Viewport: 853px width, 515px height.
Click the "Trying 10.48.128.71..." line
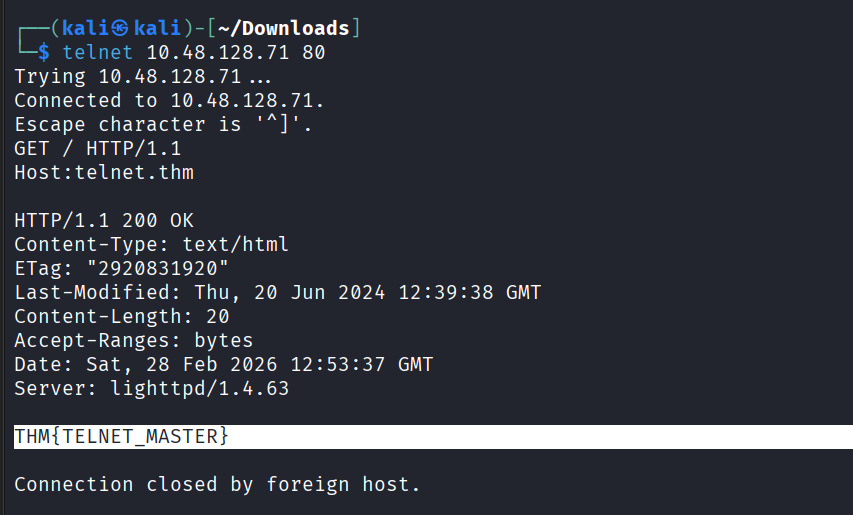142,76
